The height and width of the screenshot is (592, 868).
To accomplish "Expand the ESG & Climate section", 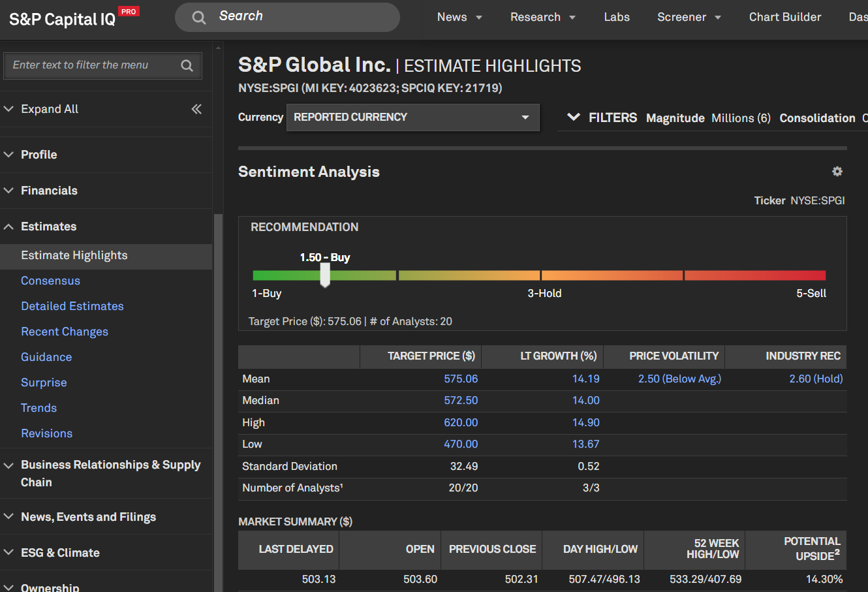I will point(60,553).
